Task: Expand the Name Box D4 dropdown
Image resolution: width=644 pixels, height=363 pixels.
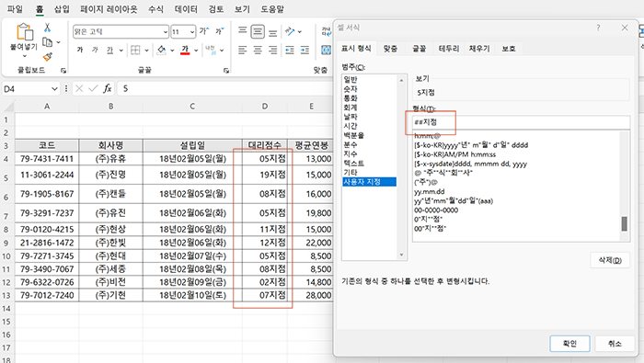Action: [x=54, y=89]
